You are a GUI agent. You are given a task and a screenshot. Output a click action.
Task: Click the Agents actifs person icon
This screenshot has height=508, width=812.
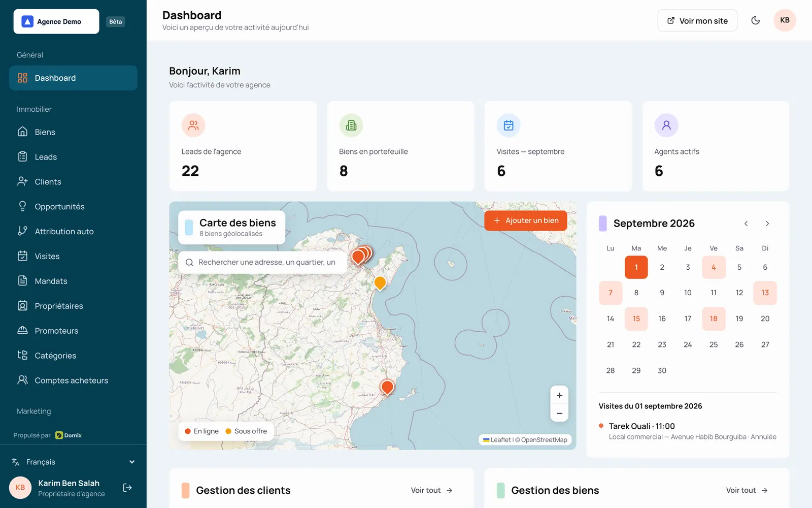666,125
